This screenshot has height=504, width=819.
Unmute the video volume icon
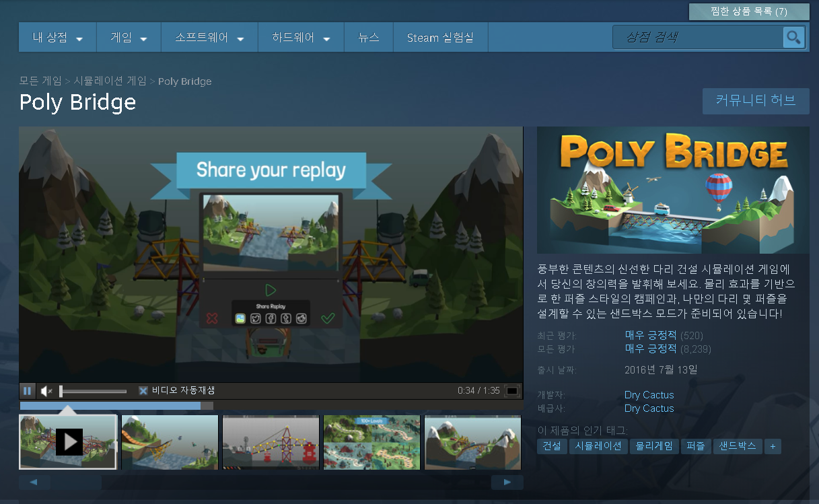point(46,391)
